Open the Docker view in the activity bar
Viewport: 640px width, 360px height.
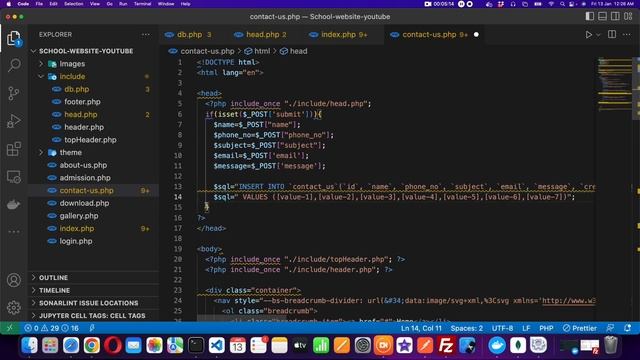(x=13, y=204)
